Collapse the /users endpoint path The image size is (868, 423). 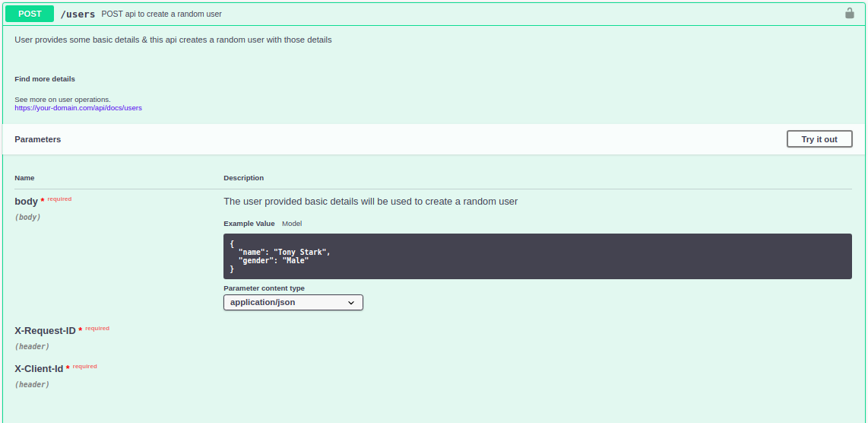78,14
